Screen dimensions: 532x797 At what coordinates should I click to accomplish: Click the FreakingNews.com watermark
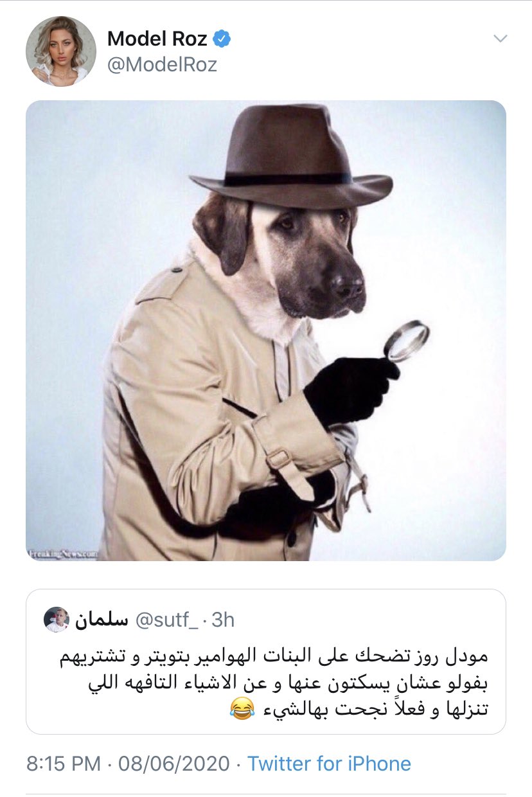pos(62,552)
